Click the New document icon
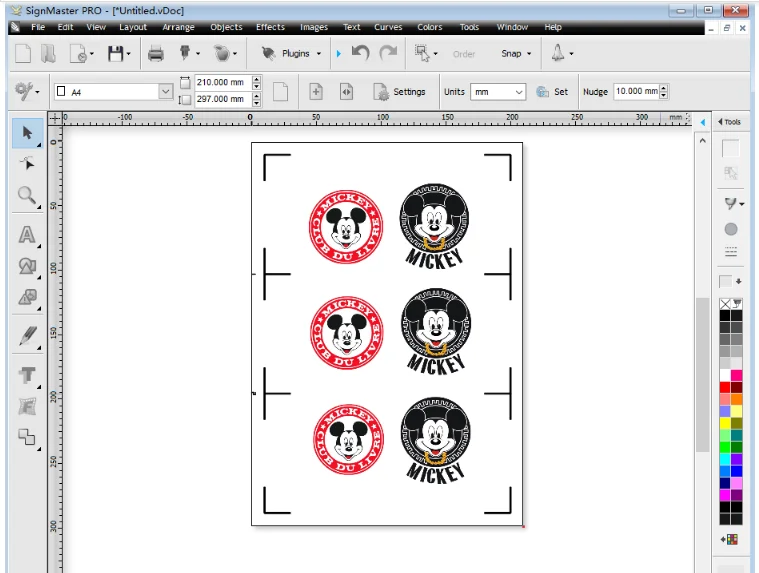This screenshot has height=573, width=759. [23, 53]
